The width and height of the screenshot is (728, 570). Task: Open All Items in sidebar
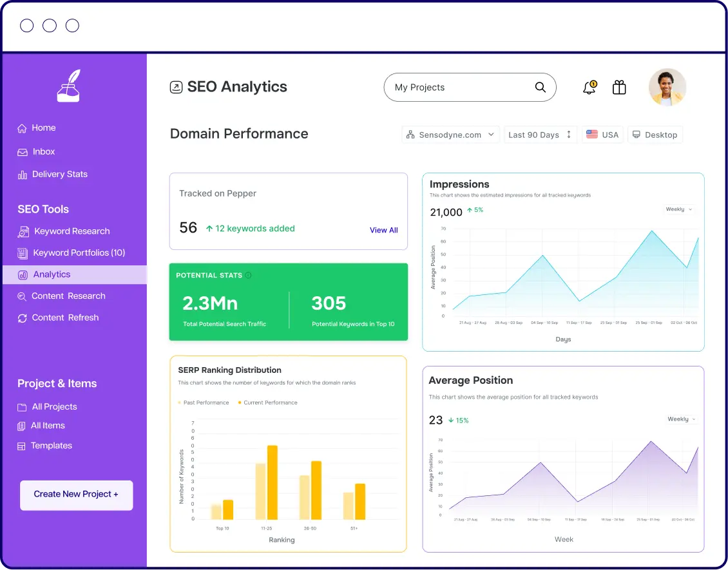[x=48, y=426]
